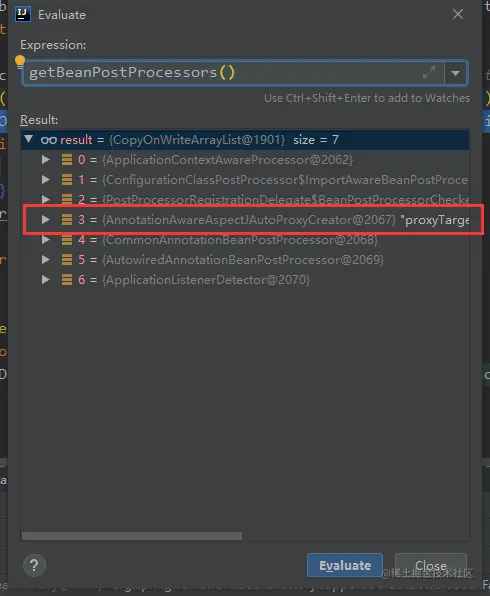Click the list icon of element 3
Image resolution: width=490 pixels, height=596 pixels.
click(x=67, y=220)
